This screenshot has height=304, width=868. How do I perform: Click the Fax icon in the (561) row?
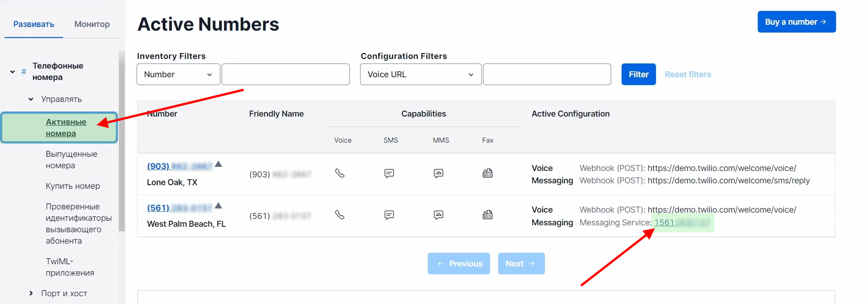488,215
